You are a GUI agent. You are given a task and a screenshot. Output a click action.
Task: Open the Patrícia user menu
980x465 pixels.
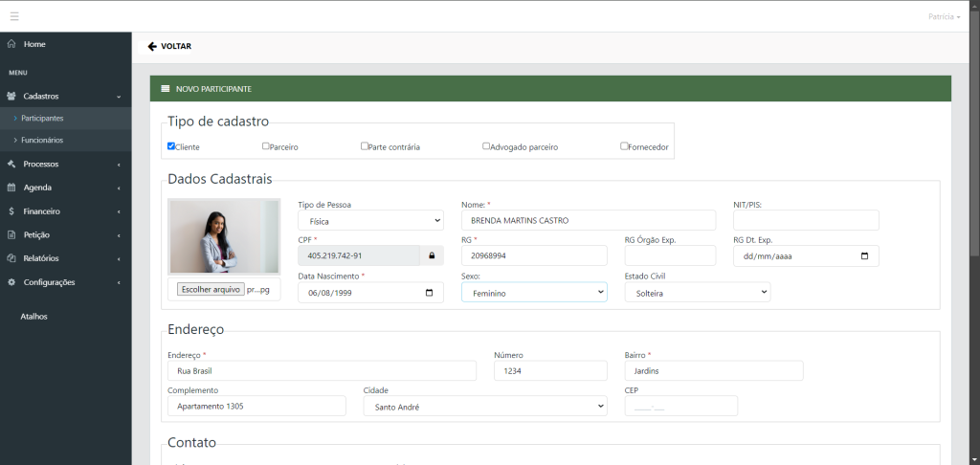coord(944,17)
